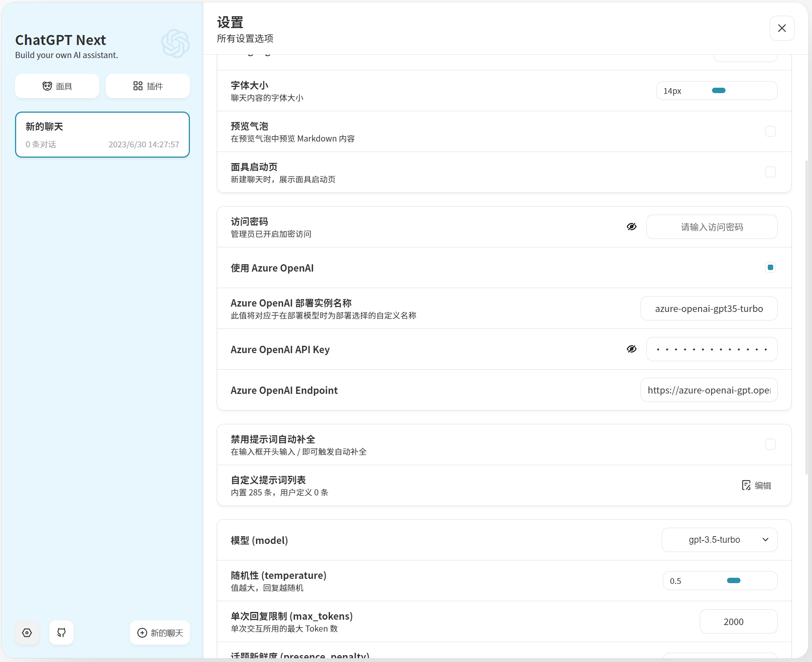Click the edit icon for custom prompts
This screenshot has width=812, height=662.
(x=746, y=485)
